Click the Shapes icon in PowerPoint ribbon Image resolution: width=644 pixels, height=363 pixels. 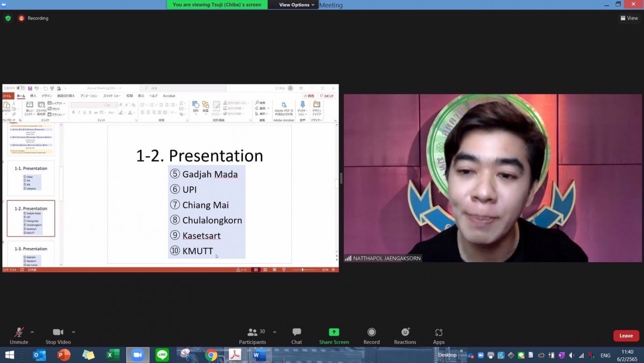[x=196, y=105]
